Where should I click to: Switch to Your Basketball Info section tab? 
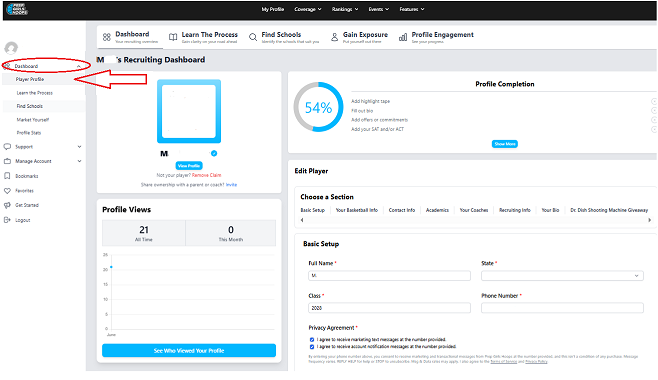tap(357, 210)
